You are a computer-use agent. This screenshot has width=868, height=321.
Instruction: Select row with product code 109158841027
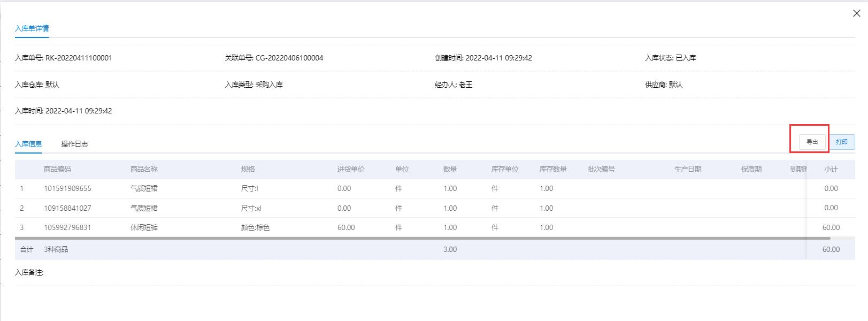[67, 208]
